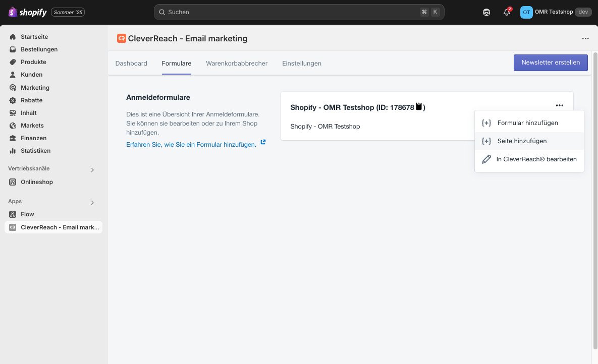The height and width of the screenshot is (364, 598).
Task: Open the Sidekick assistant icon in top bar
Action: (x=486, y=12)
